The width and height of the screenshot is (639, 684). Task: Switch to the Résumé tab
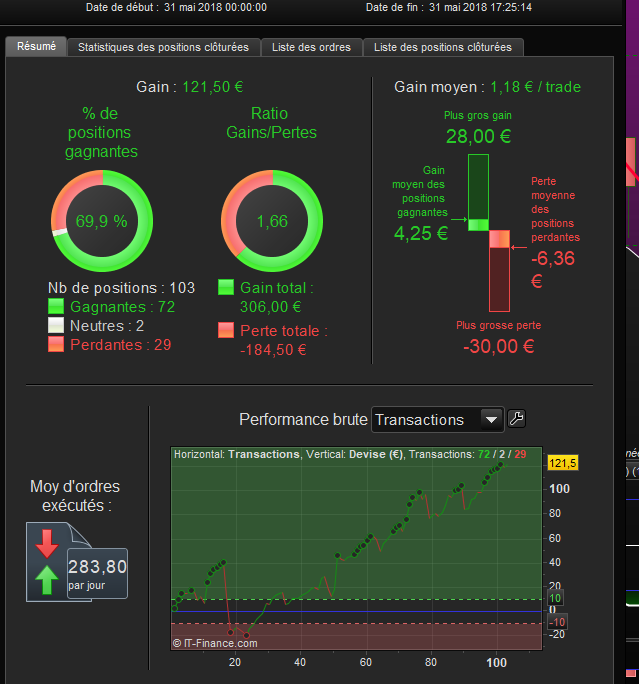click(36, 46)
